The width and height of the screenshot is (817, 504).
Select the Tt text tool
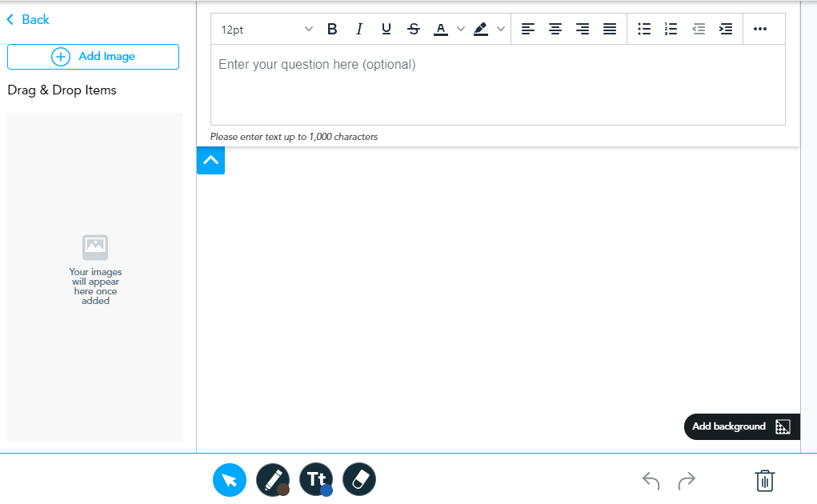pos(316,479)
